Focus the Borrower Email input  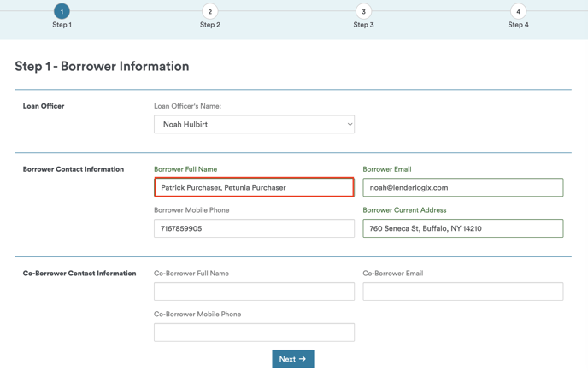point(462,187)
